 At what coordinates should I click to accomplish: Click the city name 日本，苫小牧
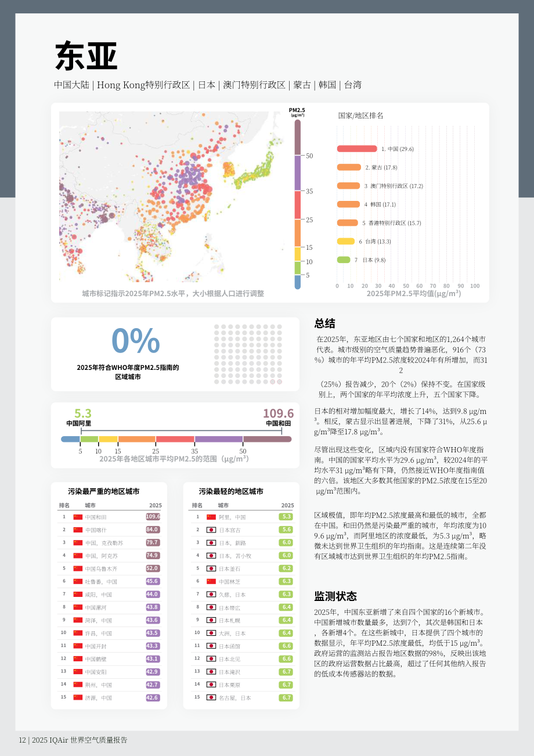click(235, 556)
